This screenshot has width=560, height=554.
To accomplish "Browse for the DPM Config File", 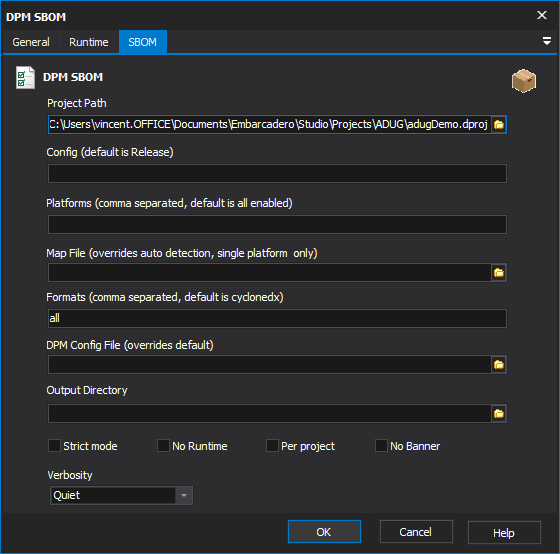I will tap(499, 365).
